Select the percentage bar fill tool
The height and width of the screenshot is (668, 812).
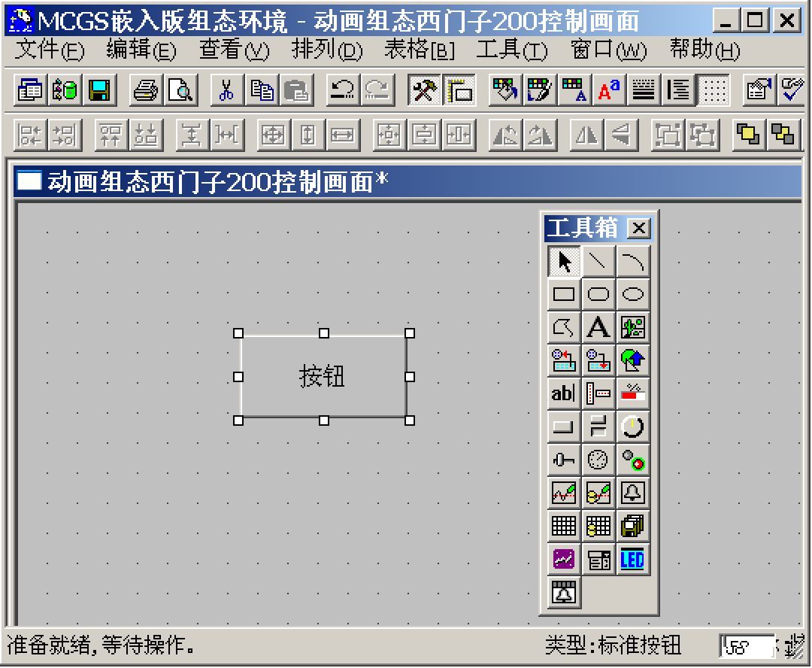633,393
